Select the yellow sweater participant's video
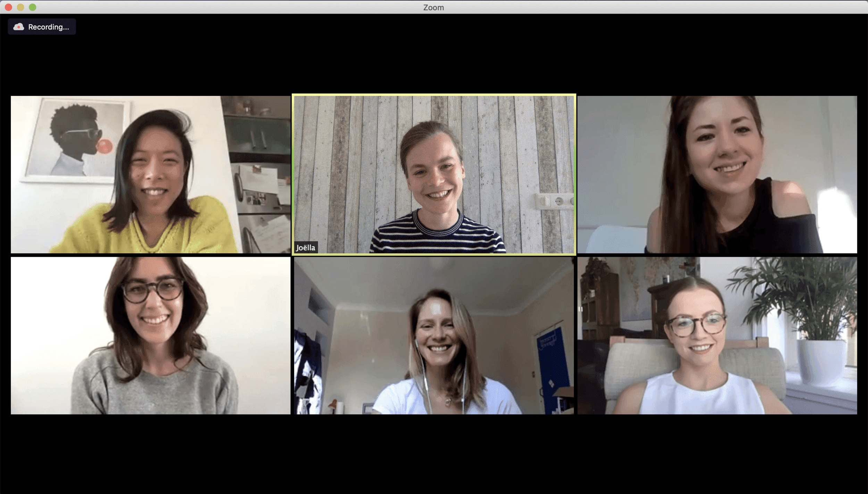 [x=150, y=174]
